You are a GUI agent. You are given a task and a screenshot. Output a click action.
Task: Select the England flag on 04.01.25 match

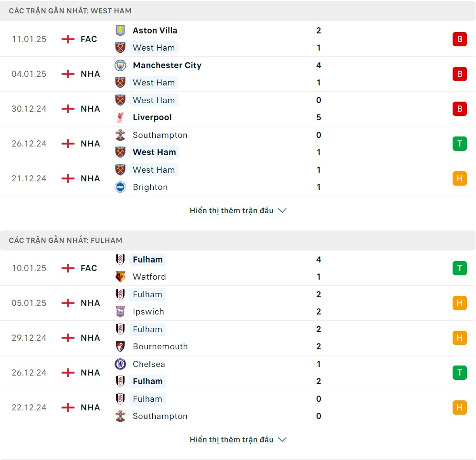(68, 74)
